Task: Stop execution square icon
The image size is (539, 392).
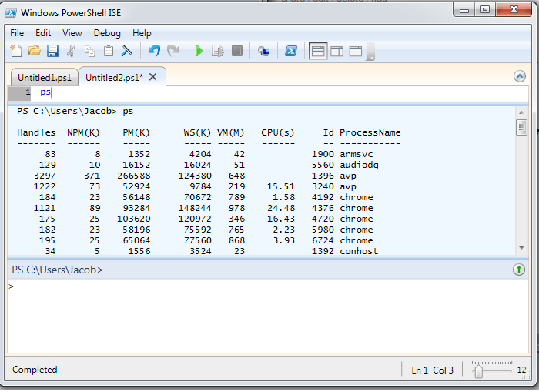Action: point(237,51)
